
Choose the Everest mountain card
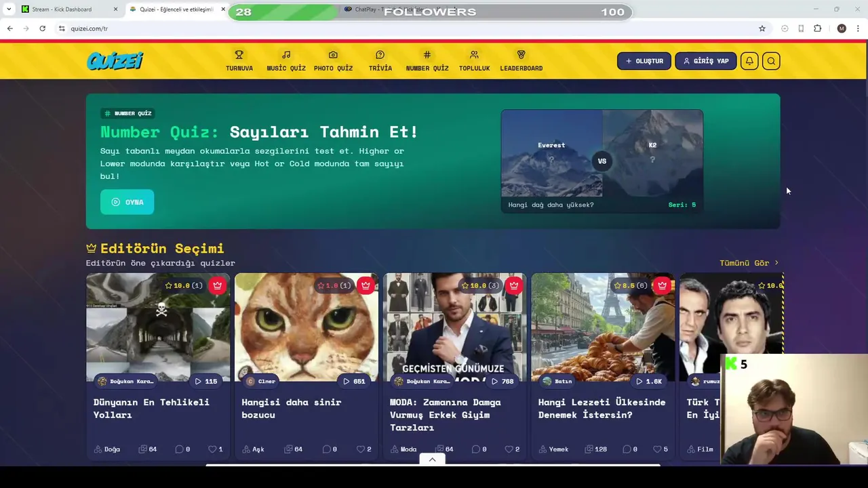[x=551, y=154]
